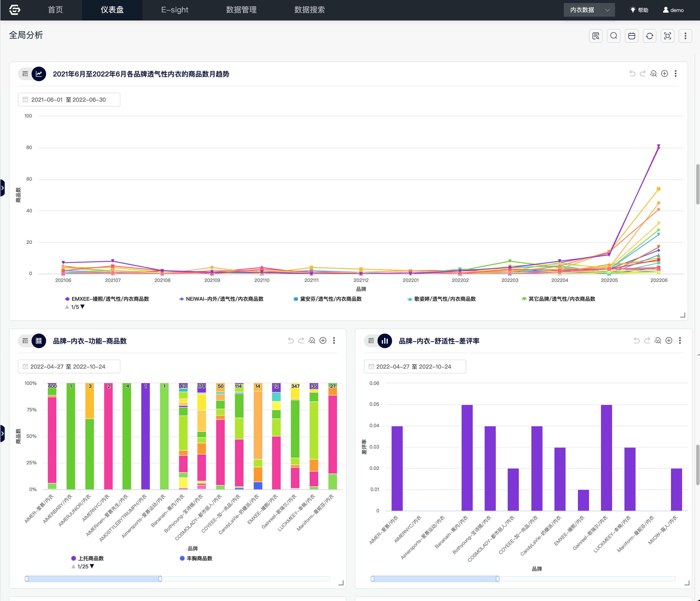The width and height of the screenshot is (700, 601).
Task: Click the dashboard search icon
Action: pyautogui.click(x=614, y=36)
